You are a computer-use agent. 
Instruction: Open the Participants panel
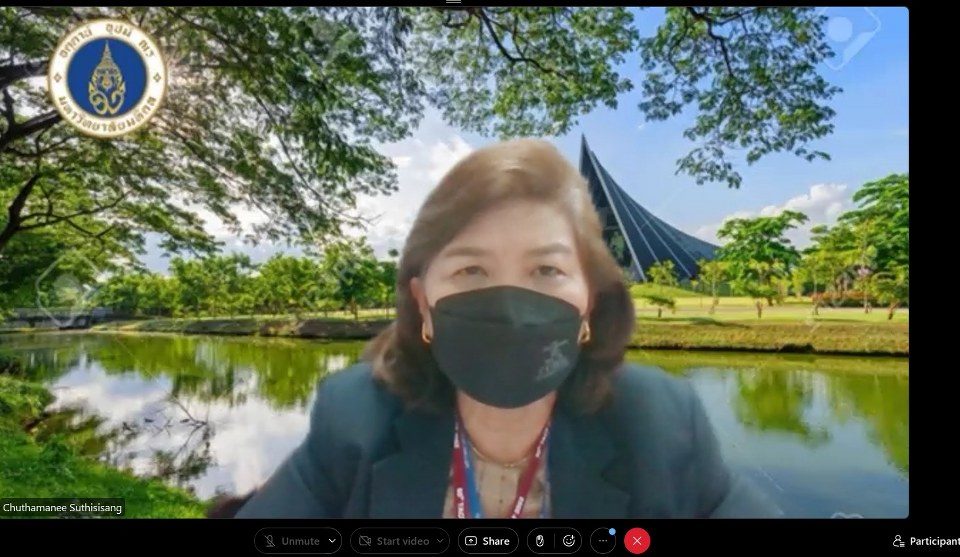925,541
